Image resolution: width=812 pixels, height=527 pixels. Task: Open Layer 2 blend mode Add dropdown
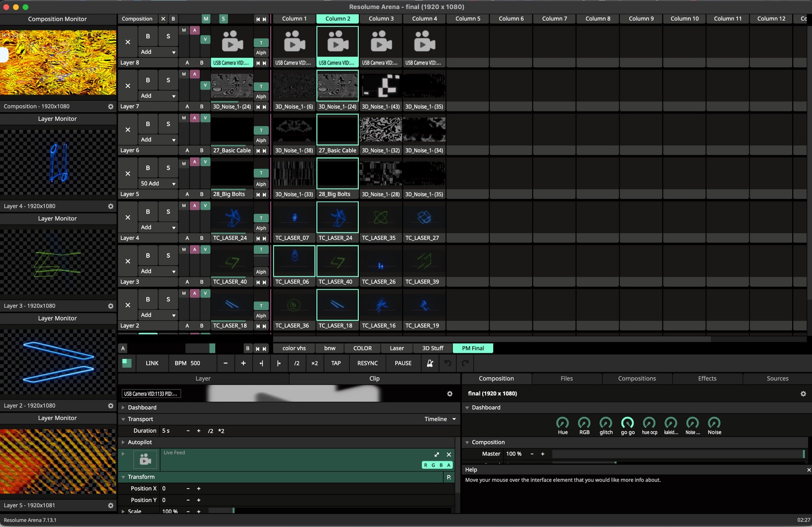click(158, 315)
